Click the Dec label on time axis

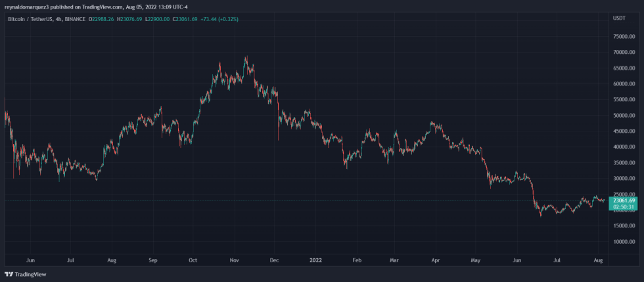(x=275, y=260)
